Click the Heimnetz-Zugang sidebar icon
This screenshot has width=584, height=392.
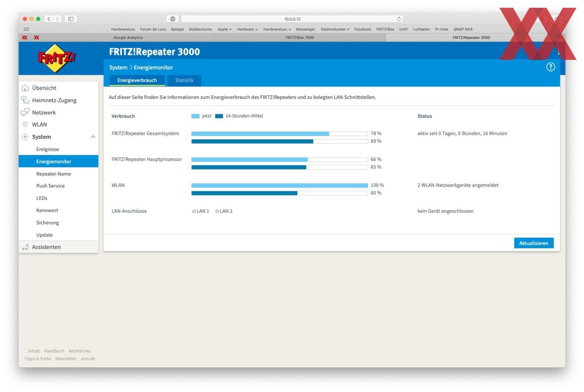click(x=25, y=100)
